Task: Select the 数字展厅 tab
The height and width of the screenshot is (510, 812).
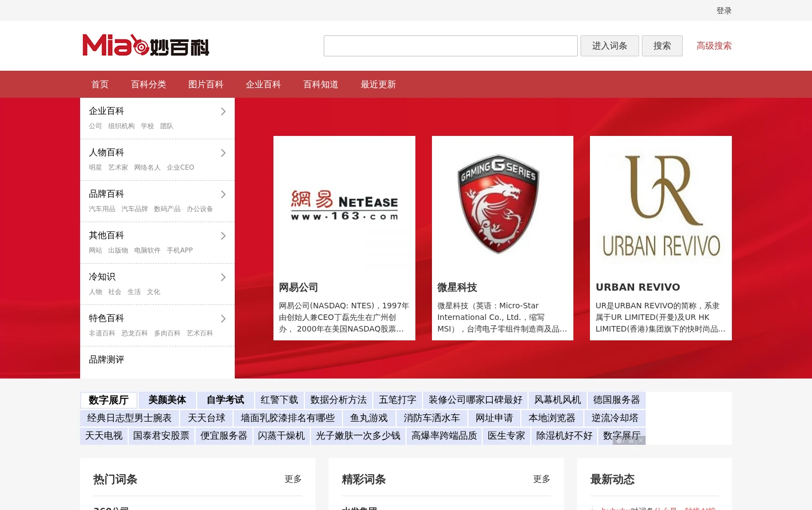Action: 109,400
